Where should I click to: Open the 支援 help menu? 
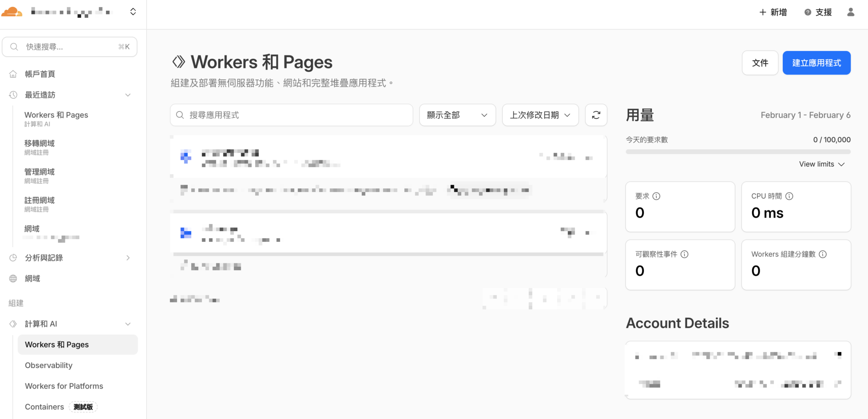818,12
